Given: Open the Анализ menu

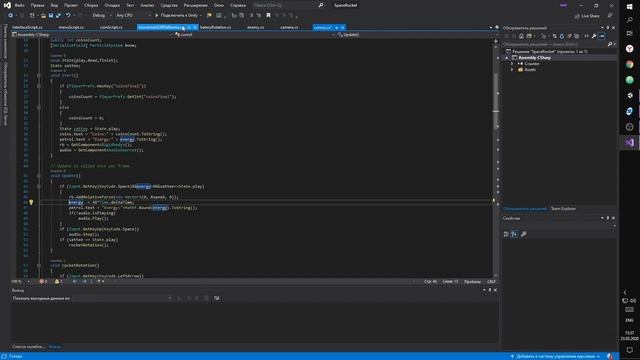Looking at the screenshot, I should pos(147,5).
